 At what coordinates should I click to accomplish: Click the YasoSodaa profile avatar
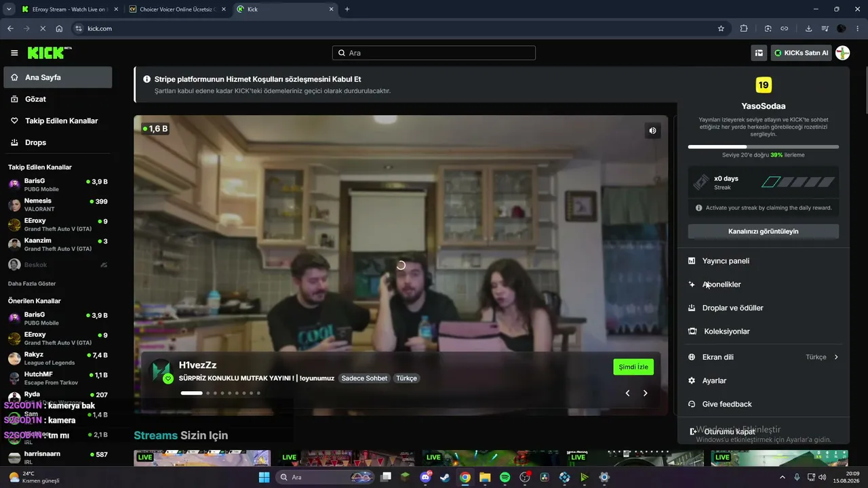[x=843, y=53]
